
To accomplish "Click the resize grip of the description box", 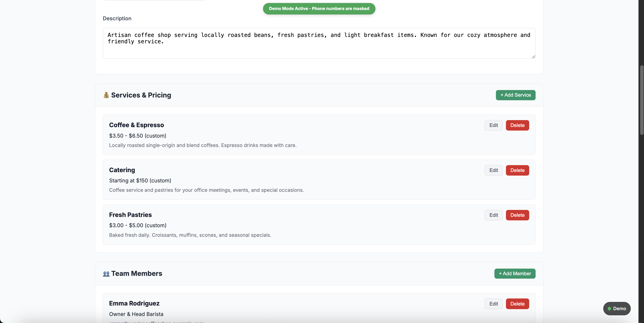I will tap(533, 57).
